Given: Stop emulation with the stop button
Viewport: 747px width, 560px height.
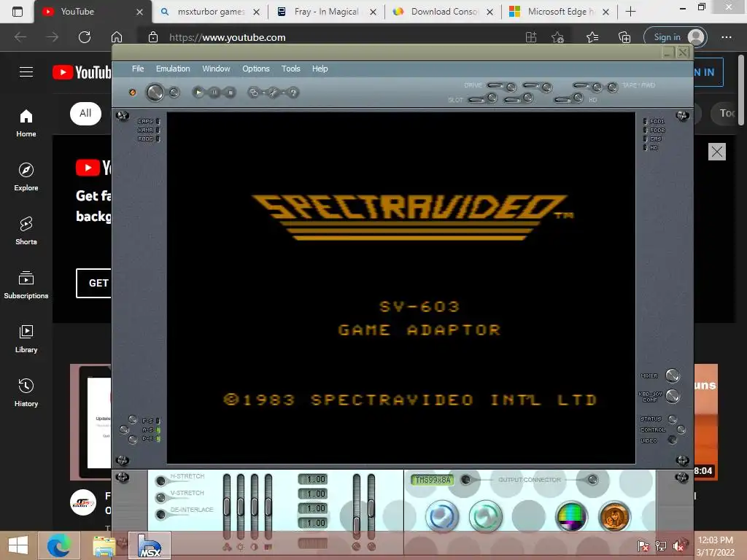Looking at the screenshot, I should 230,93.
